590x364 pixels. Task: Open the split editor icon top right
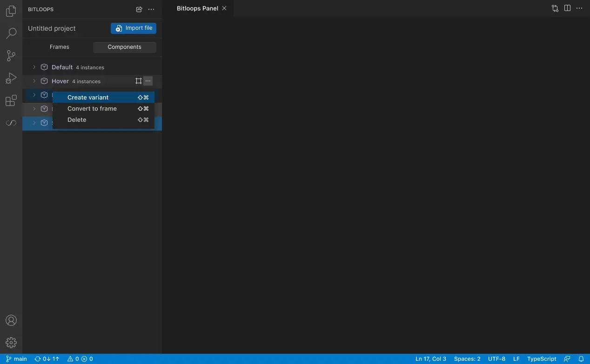click(x=567, y=8)
